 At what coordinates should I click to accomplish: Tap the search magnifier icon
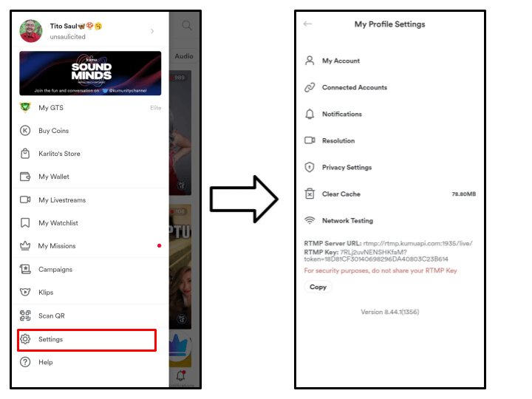pyautogui.click(x=187, y=25)
